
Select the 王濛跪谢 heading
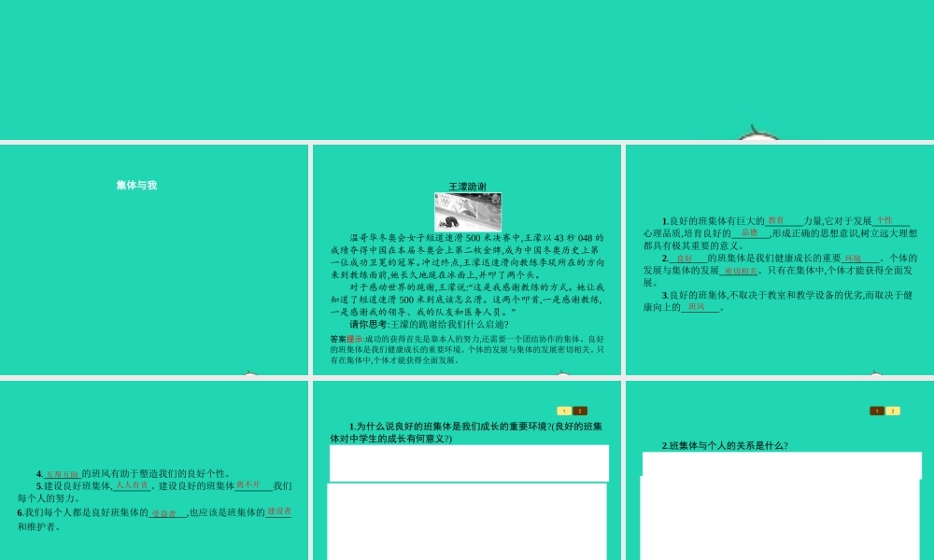467,187
